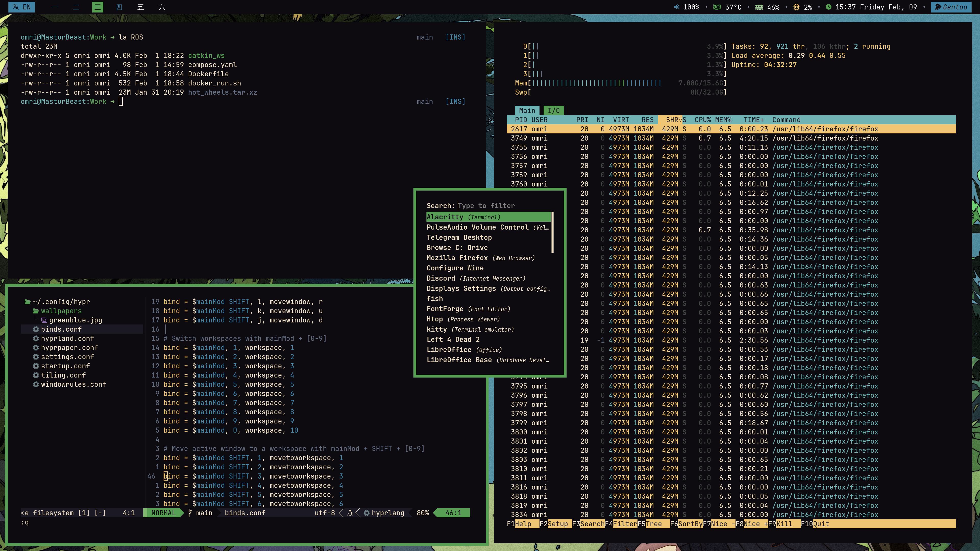Select htop process row PID 3749
The width and height of the screenshot is (980, 551).
point(731,138)
